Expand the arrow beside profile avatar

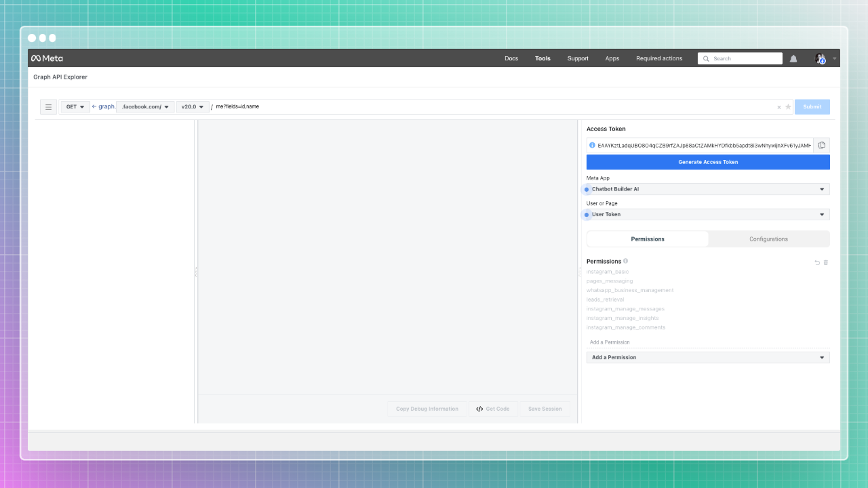[835, 58]
